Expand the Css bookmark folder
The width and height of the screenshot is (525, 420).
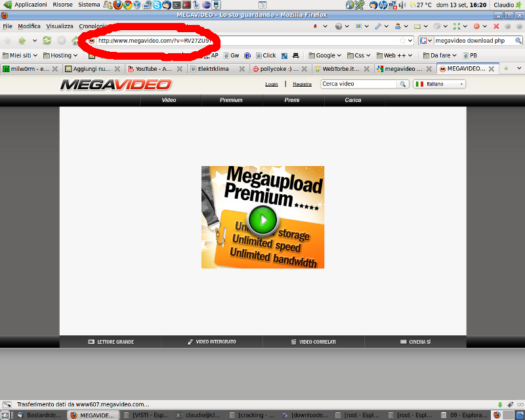(358, 56)
